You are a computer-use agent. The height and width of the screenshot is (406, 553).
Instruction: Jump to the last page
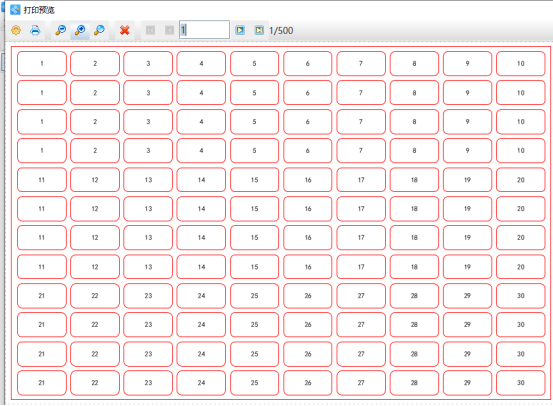tap(259, 30)
